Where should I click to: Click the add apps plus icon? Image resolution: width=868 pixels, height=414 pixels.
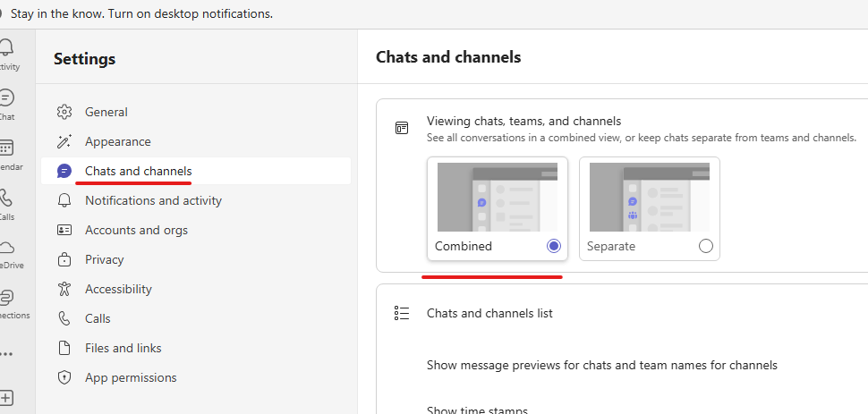6,397
